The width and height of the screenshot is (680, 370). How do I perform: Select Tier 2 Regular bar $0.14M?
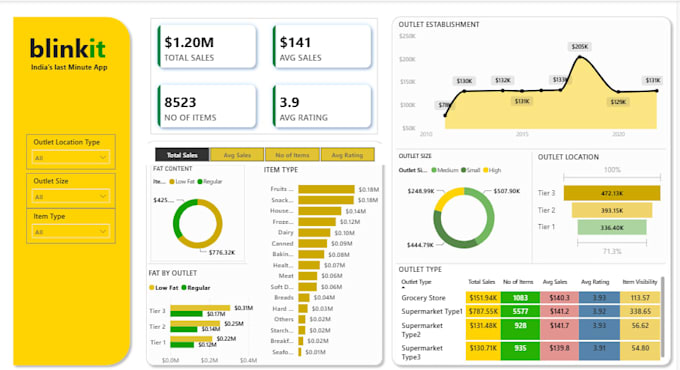184,329
